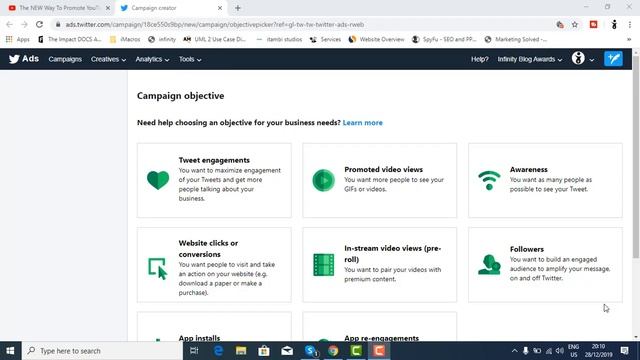Open Windows Start menu
Image resolution: width=640 pixels, height=360 pixels.
10,351
